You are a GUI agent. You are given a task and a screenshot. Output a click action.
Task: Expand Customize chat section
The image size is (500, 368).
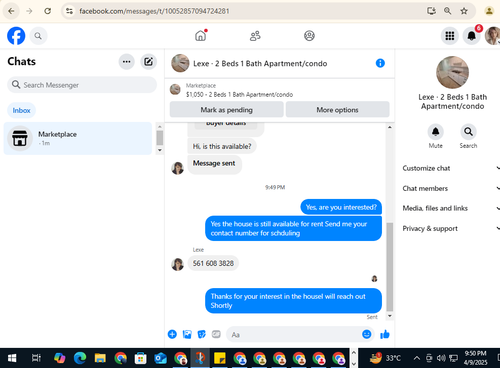click(x=451, y=168)
